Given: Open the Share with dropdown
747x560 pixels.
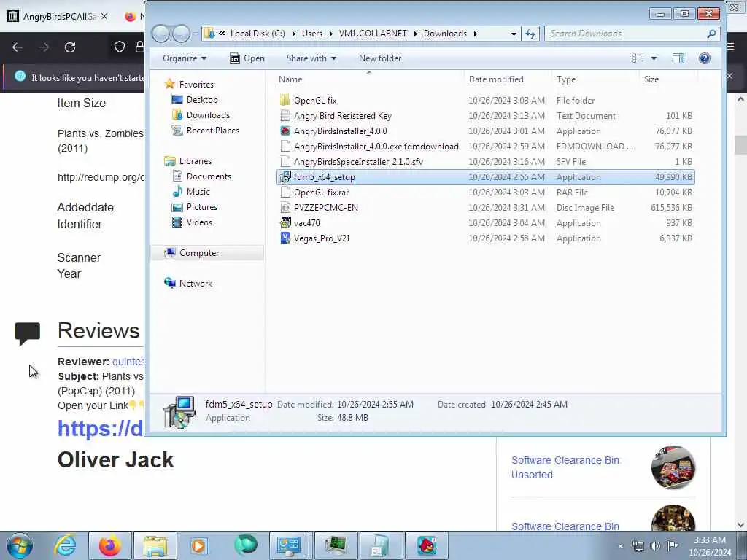Looking at the screenshot, I should pyautogui.click(x=311, y=58).
